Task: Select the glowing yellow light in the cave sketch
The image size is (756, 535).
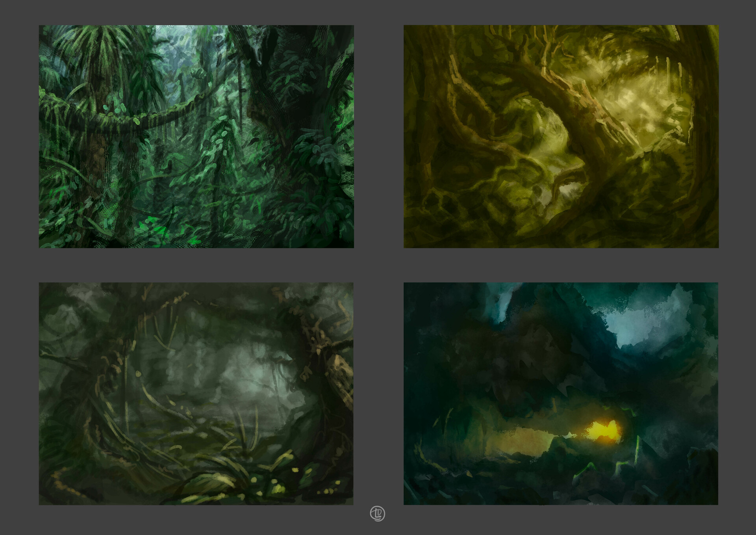Action: (x=602, y=429)
